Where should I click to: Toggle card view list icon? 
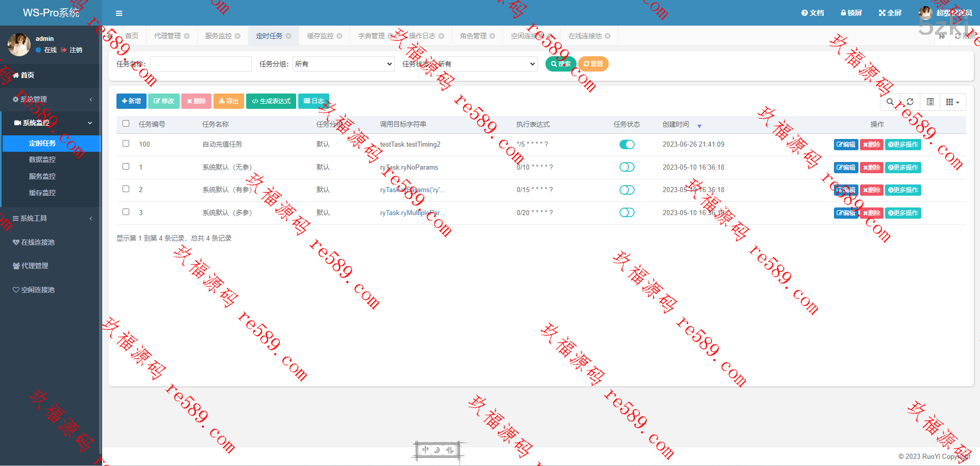coord(930,102)
